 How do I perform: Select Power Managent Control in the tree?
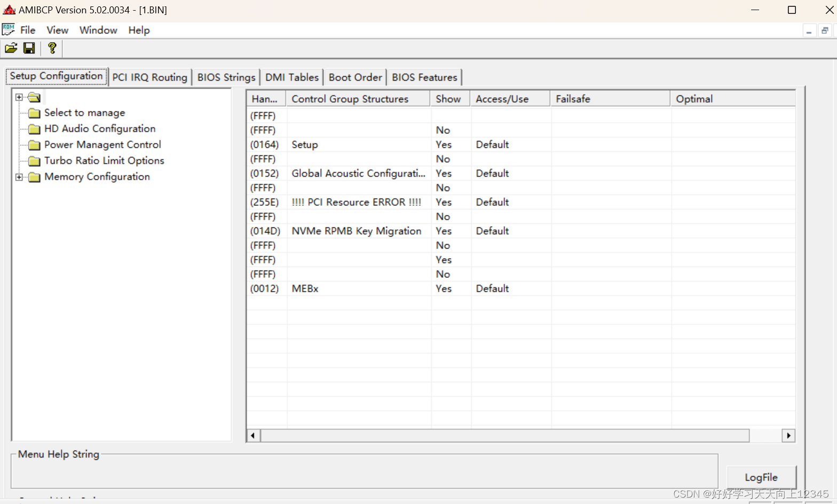[102, 145]
